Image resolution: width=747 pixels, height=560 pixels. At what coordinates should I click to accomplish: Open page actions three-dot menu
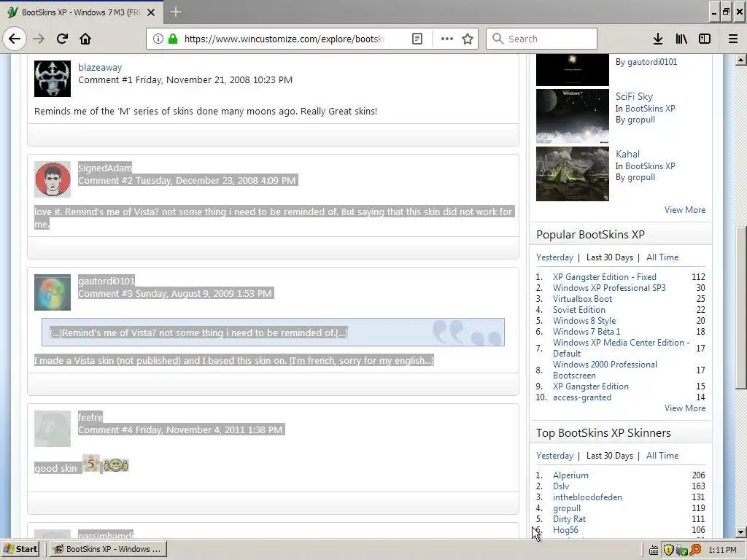click(447, 39)
